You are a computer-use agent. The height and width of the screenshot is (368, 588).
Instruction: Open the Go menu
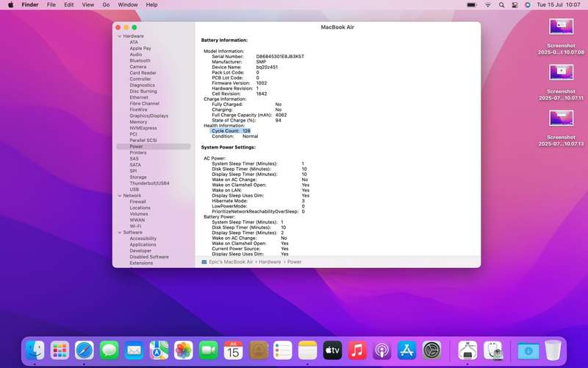106,5
